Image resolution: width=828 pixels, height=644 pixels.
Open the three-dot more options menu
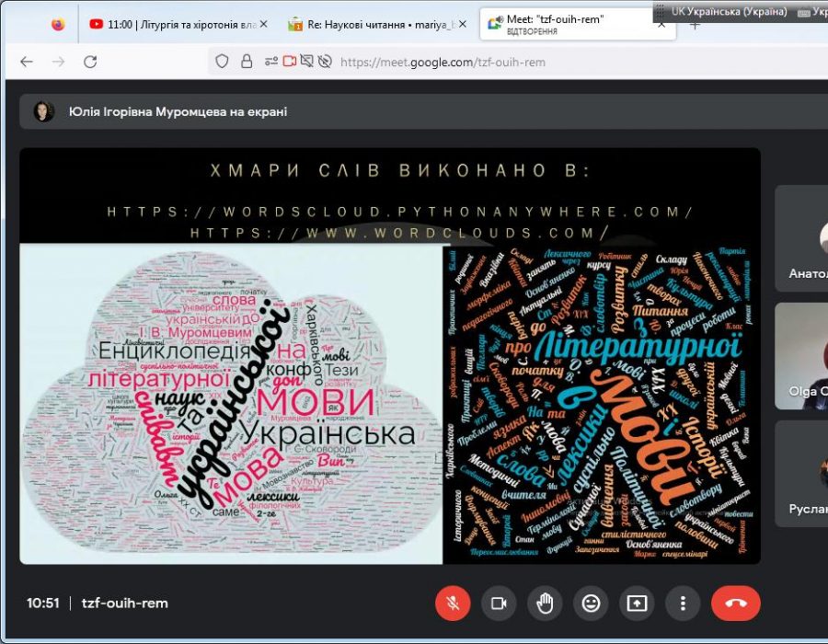[683, 604]
